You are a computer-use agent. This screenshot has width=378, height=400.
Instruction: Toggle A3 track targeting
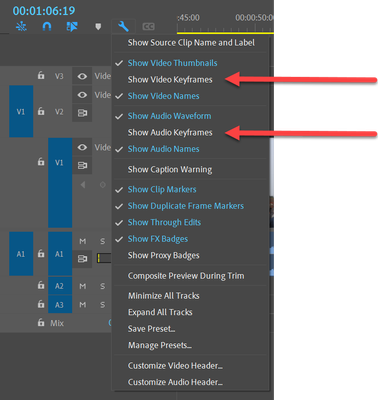[60, 305]
